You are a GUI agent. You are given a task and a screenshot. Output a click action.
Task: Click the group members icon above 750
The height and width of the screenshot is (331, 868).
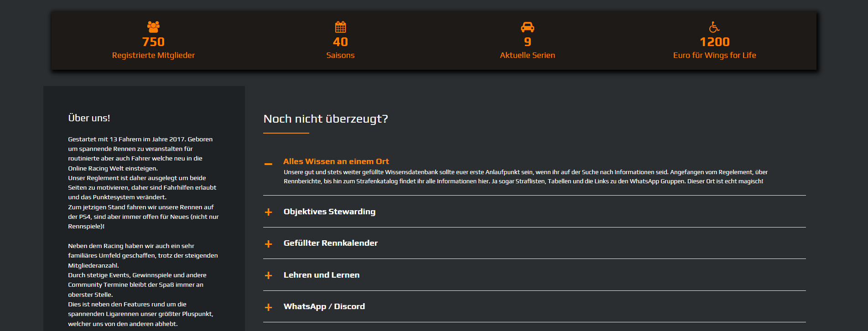153,26
